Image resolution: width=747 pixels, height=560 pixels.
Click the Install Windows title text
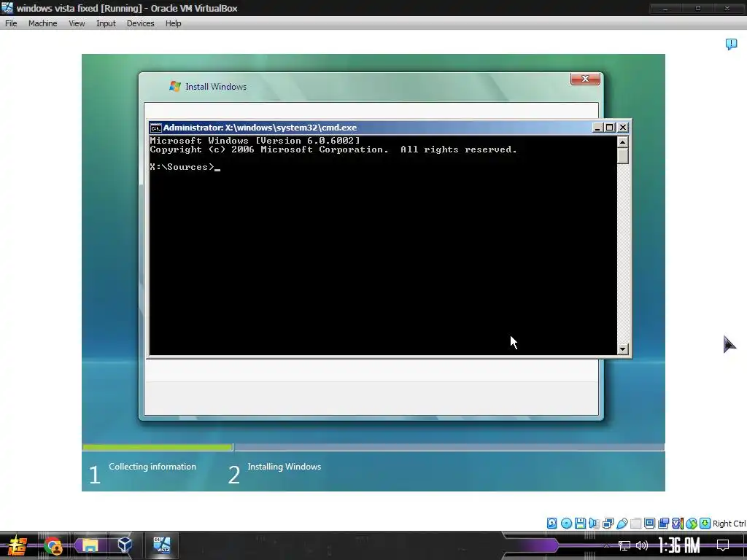point(216,87)
